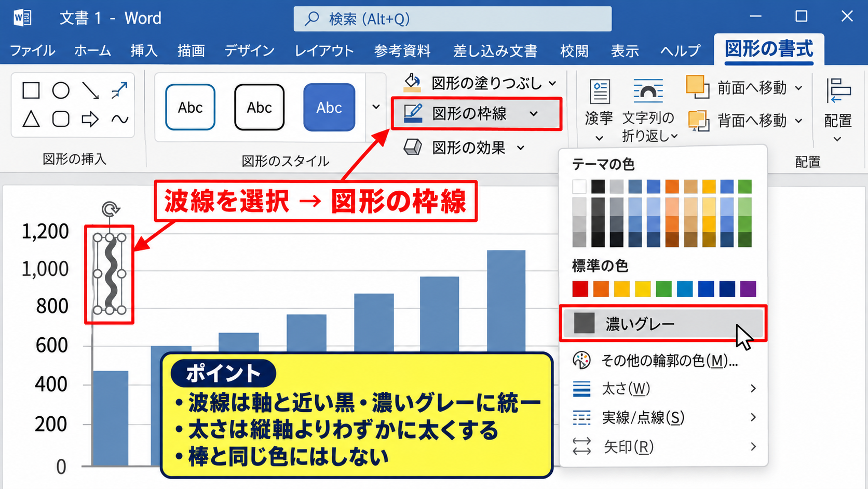Switch to the 表示 ribbon tab

625,50
